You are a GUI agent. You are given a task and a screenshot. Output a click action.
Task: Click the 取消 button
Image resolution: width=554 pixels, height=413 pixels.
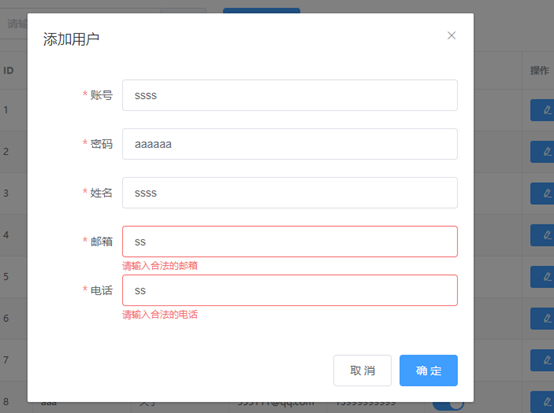coord(362,370)
